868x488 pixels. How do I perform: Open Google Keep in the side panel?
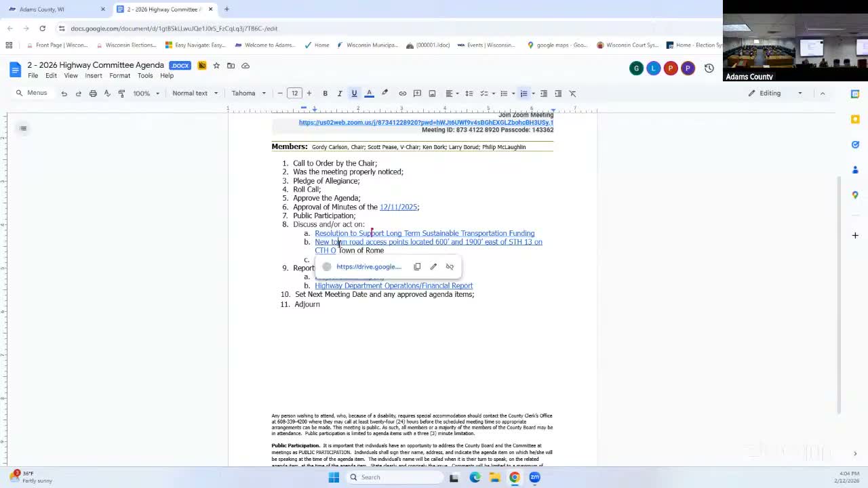855,119
